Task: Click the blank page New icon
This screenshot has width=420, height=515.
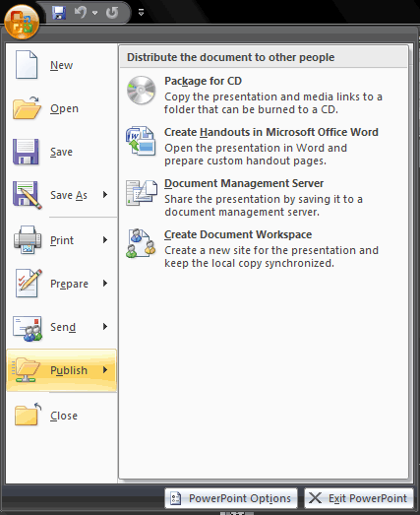Action: tap(27, 65)
